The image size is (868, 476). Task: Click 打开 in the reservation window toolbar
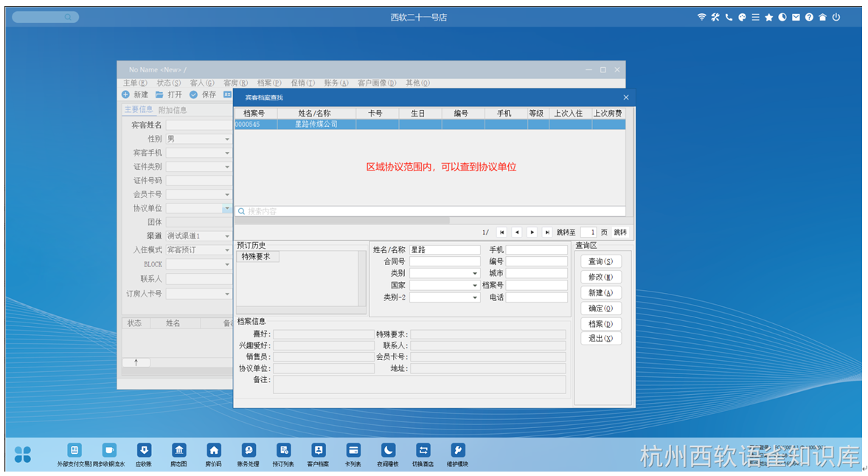[x=169, y=94]
